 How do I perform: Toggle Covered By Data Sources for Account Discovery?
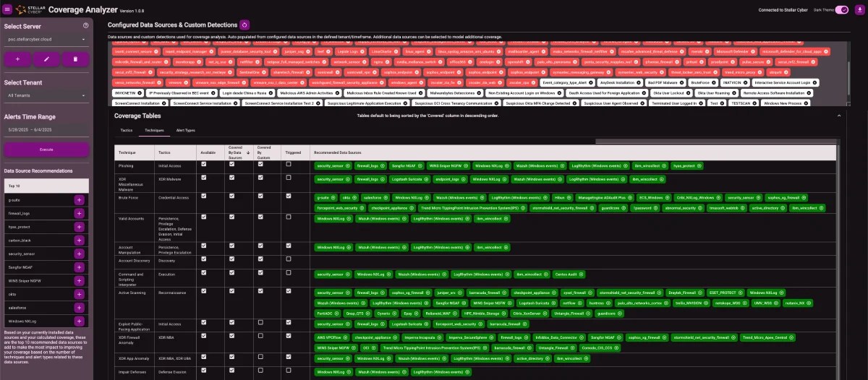click(x=231, y=259)
